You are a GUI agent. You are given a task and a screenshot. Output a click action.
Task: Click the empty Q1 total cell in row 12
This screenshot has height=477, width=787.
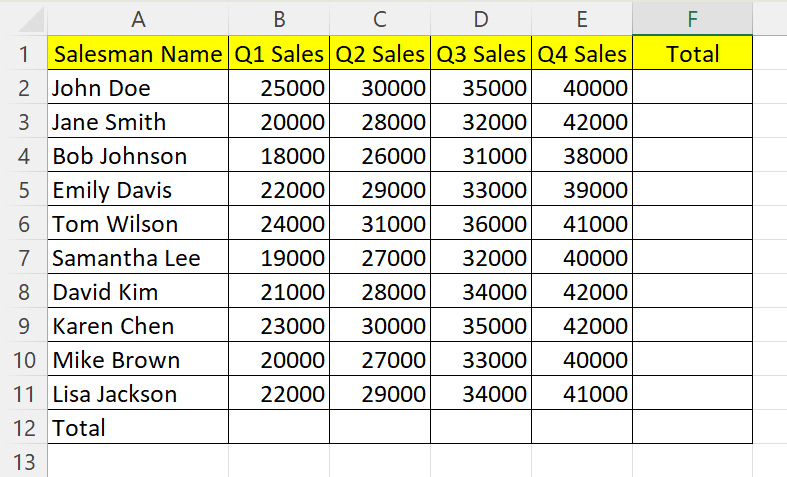point(279,427)
